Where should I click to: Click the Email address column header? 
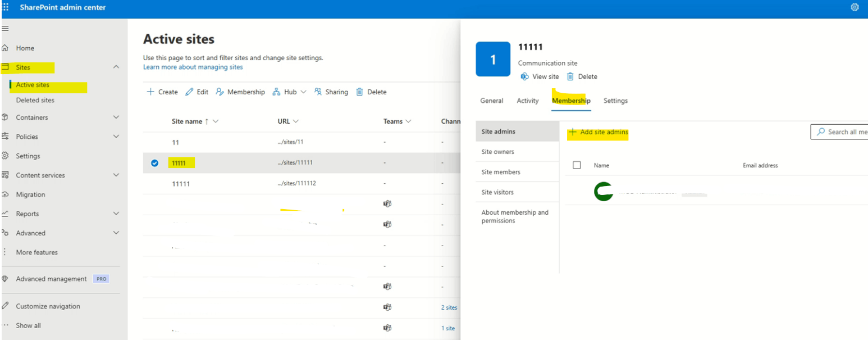point(760,165)
